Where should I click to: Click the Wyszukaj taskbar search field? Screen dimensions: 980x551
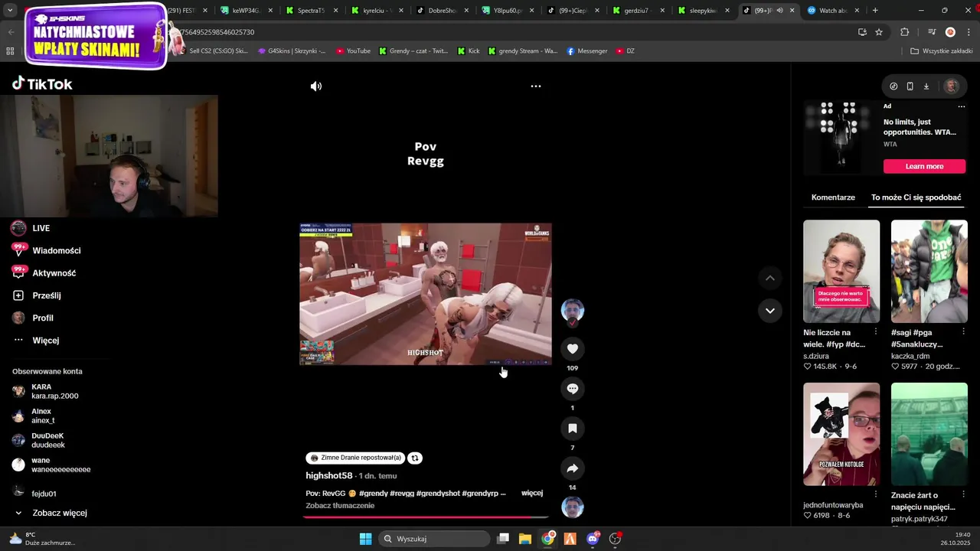tap(435, 539)
